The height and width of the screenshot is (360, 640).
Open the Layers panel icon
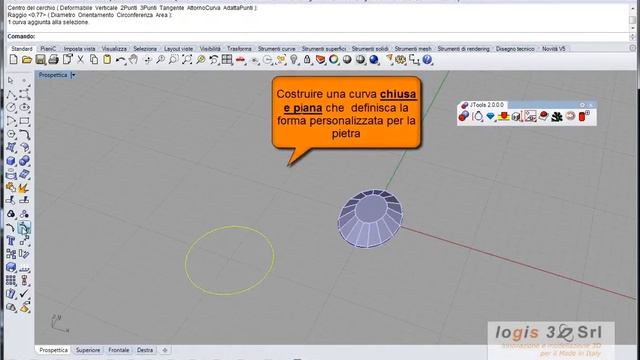pyautogui.click(x=320, y=60)
